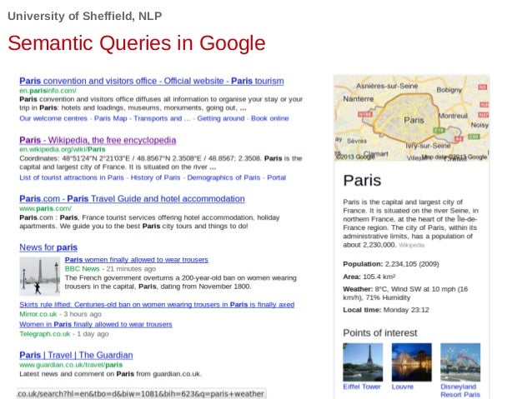Click the Semantic Queries in Google title
The image size is (532, 399).
(x=137, y=43)
